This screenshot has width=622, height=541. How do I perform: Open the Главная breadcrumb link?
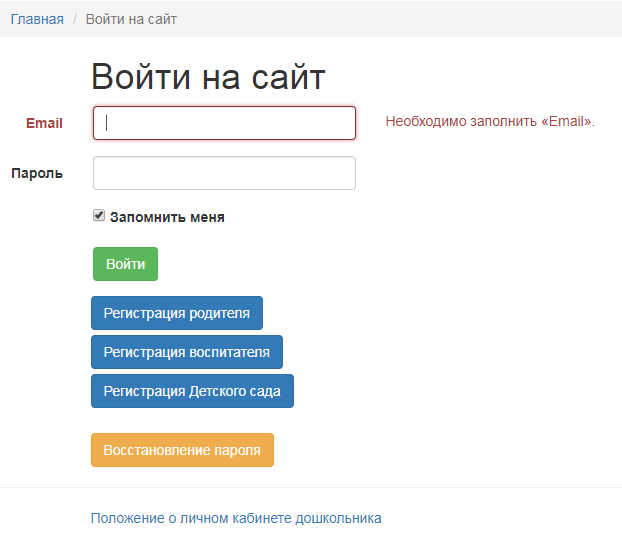click(x=37, y=19)
